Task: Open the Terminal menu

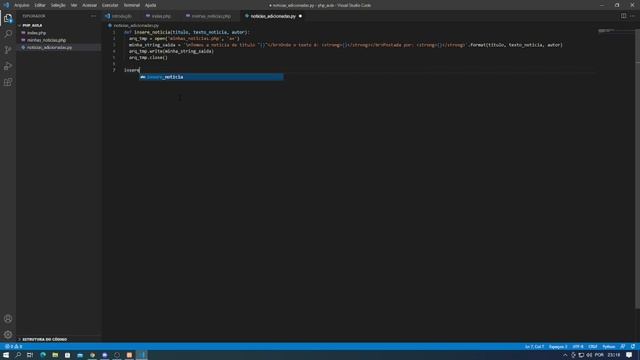Action: [131, 5]
